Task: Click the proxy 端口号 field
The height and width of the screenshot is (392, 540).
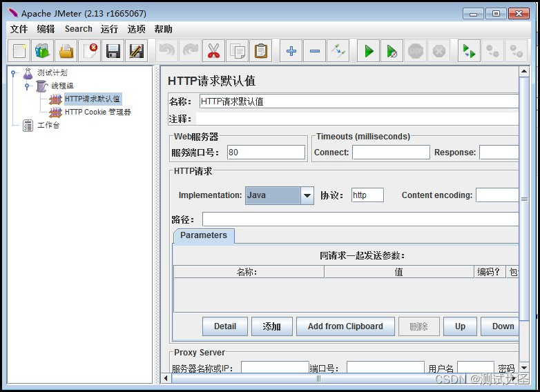Action: pyautogui.click(x=385, y=368)
